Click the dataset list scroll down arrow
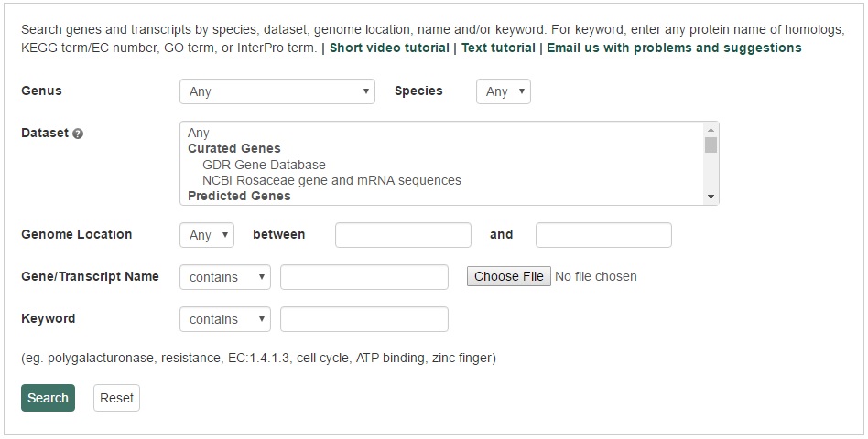The width and height of the screenshot is (868, 439). coord(711,197)
